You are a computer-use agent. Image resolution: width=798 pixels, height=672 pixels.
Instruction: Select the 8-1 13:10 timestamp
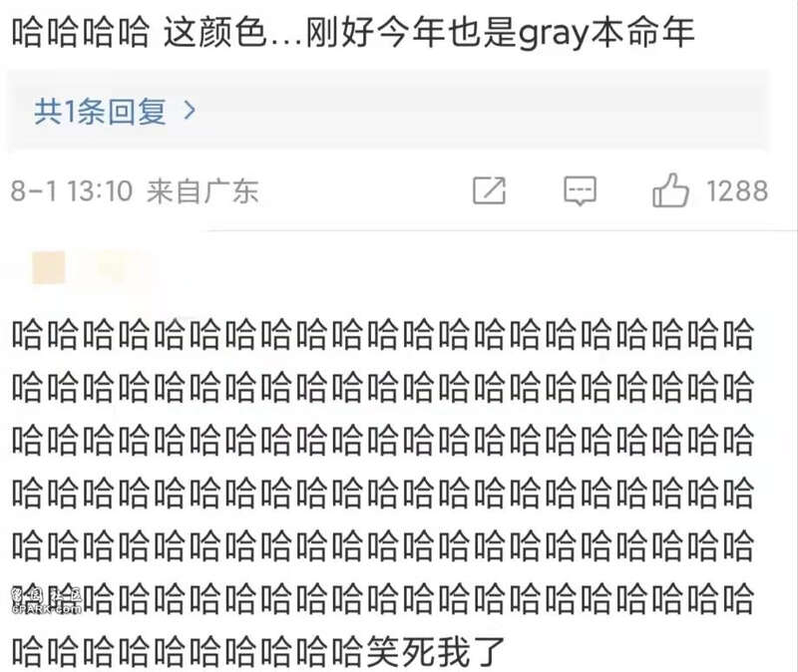(71, 191)
